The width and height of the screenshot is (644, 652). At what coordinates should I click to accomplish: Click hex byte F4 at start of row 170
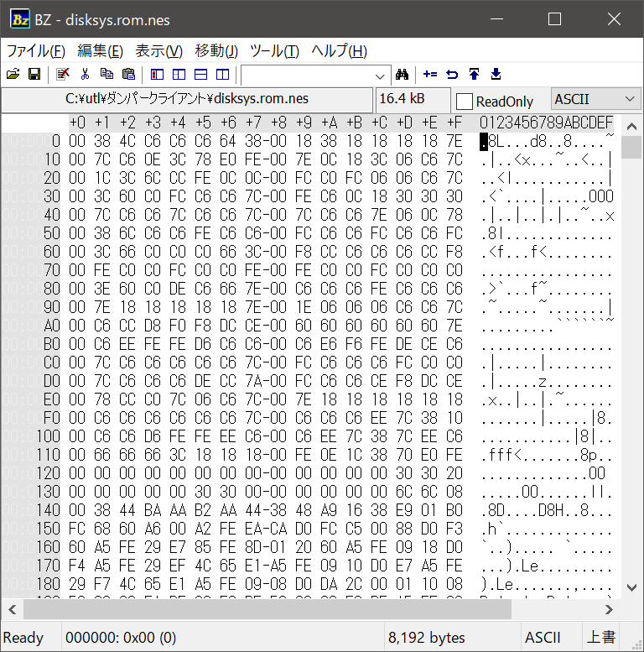click(77, 566)
